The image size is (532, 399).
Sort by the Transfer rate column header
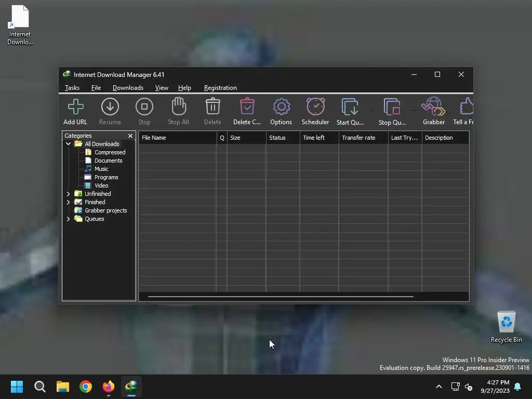tap(363, 138)
